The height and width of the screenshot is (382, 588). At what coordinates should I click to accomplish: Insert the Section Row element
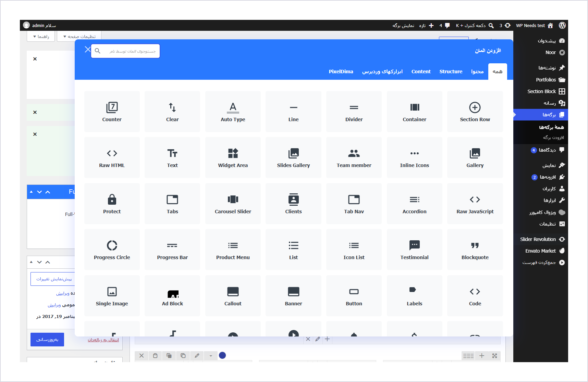coord(475,112)
